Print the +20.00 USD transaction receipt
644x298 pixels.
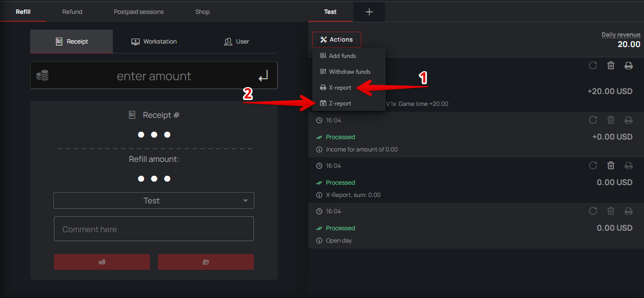point(628,65)
